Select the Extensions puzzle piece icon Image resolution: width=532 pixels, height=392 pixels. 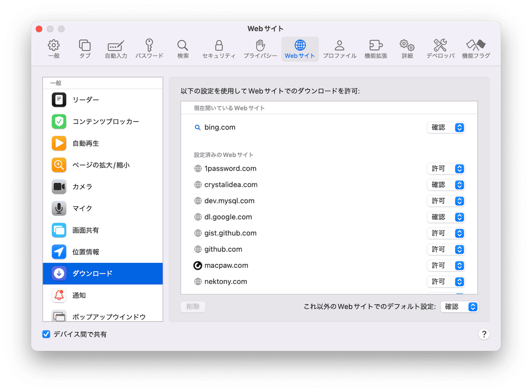pyautogui.click(x=376, y=45)
